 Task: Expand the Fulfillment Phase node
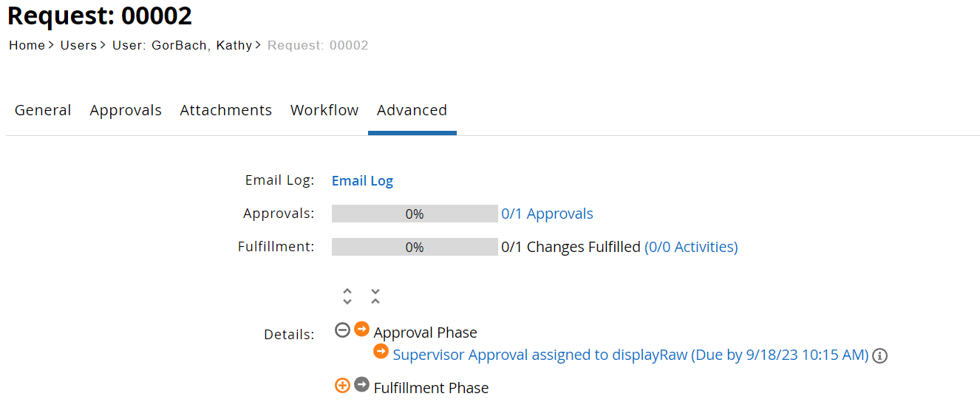(x=342, y=385)
